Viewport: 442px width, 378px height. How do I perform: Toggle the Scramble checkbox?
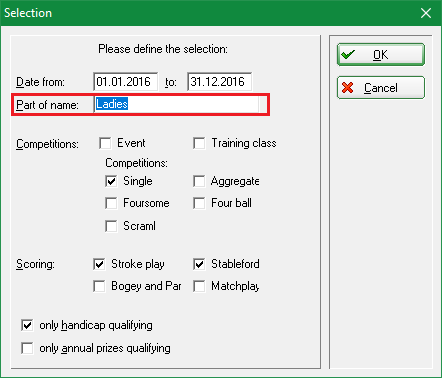tap(111, 226)
